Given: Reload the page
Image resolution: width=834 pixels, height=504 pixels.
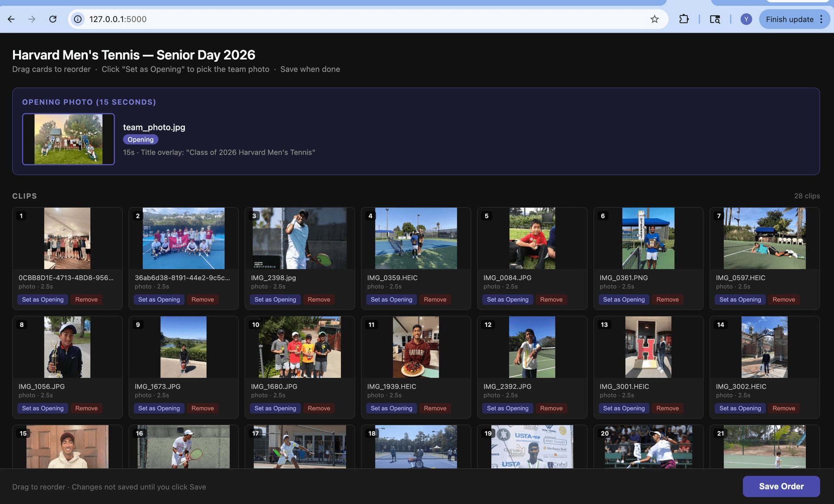Looking at the screenshot, I should [x=53, y=19].
